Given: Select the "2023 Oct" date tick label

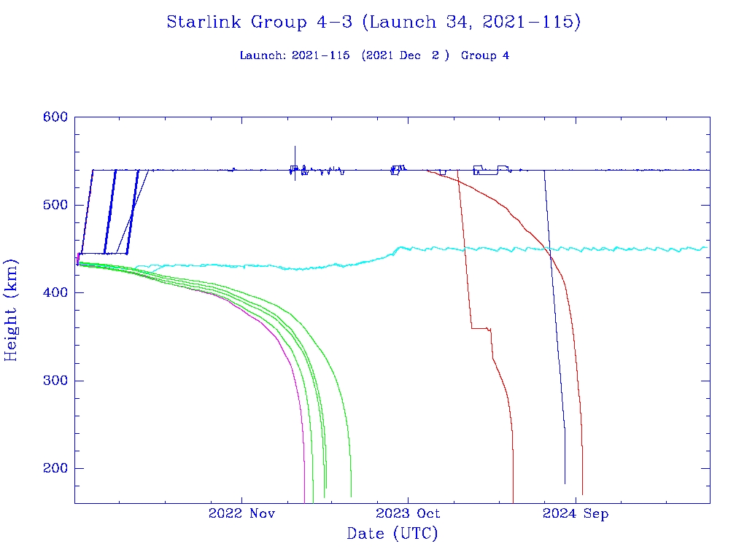Looking at the screenshot, I should (x=408, y=513).
